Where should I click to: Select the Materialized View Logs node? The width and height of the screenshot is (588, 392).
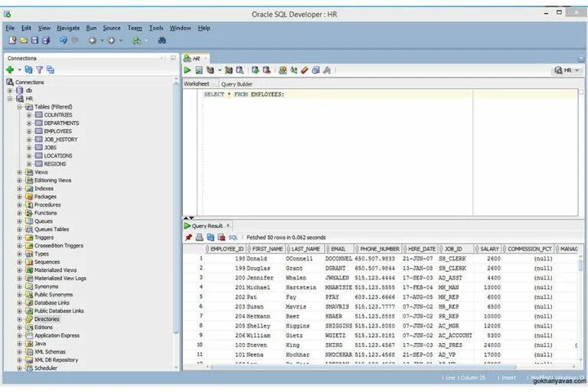click(x=60, y=279)
